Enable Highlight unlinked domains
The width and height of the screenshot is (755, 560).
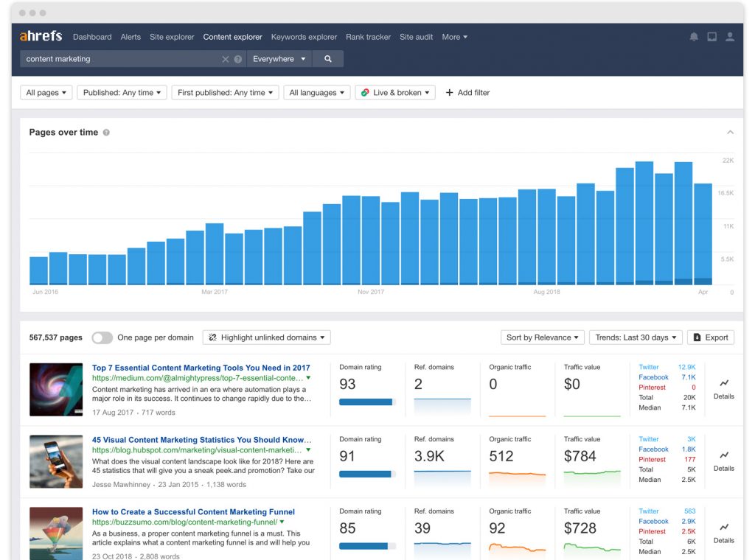coord(266,337)
